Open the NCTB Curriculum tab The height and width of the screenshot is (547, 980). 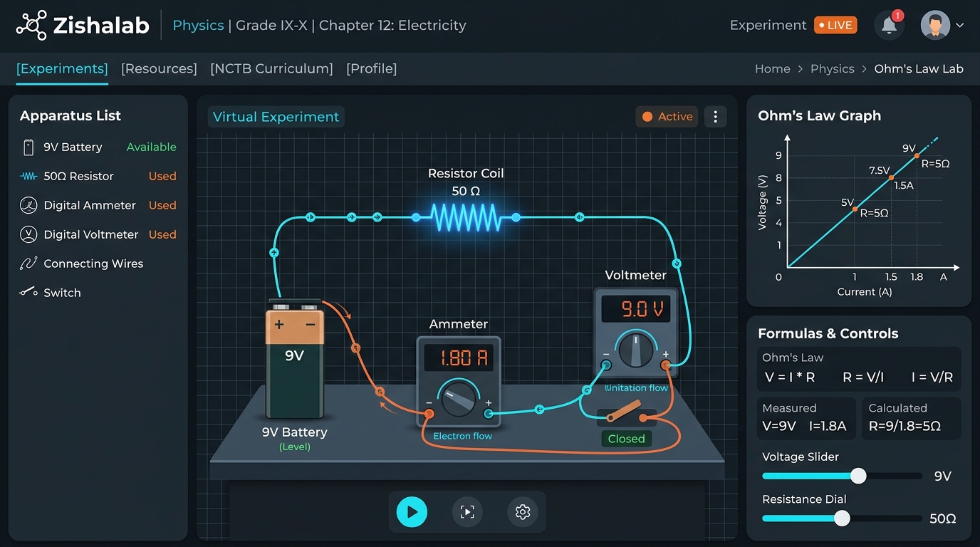[271, 68]
